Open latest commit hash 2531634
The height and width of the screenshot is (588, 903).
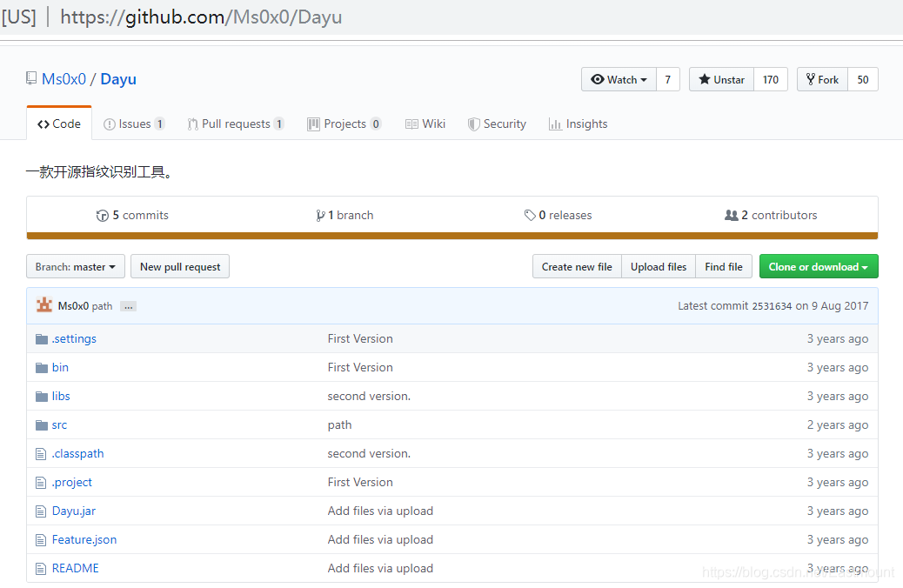[x=772, y=306]
